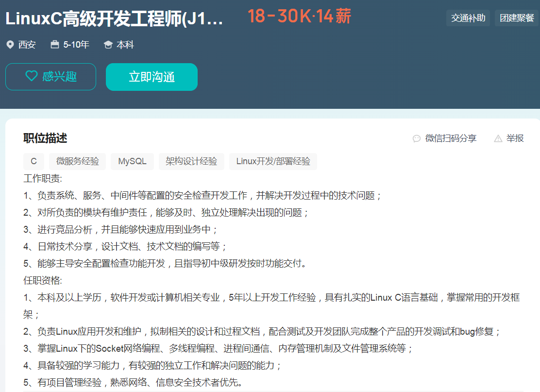Click the location pin icon beside 西安
Screen dimensions: 540x392
pyautogui.click(x=10, y=45)
